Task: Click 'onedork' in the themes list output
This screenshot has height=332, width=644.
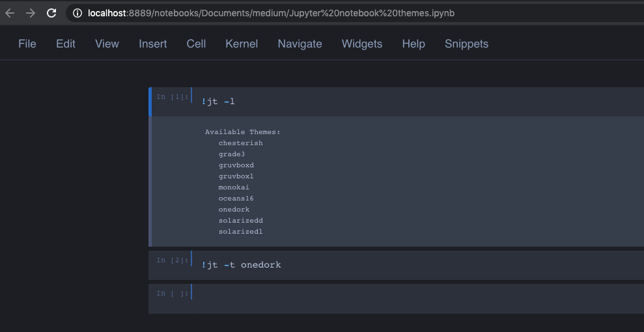Action: (234, 210)
